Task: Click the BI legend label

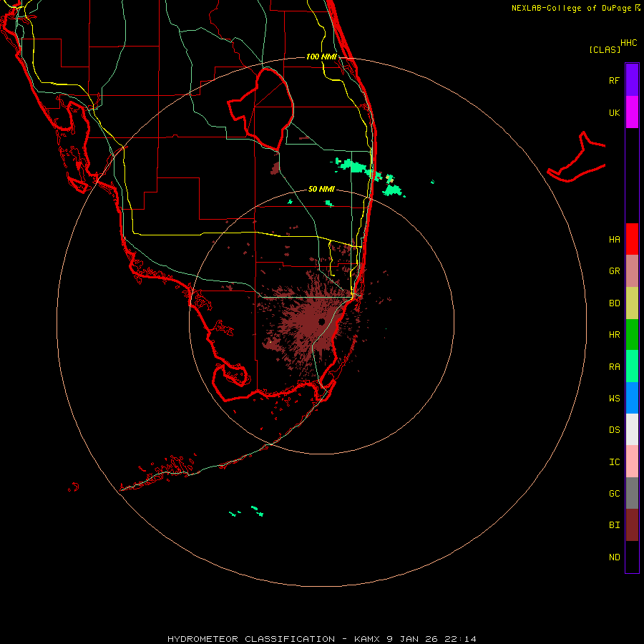Action: [614, 525]
